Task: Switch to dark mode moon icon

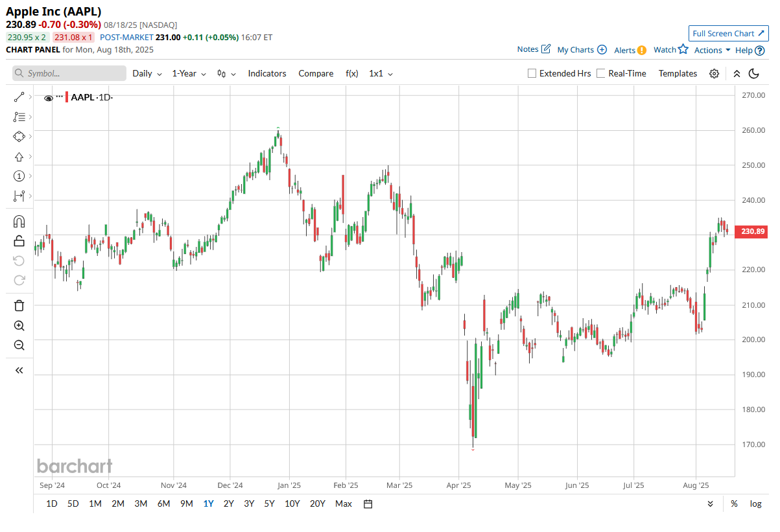Action: (753, 74)
